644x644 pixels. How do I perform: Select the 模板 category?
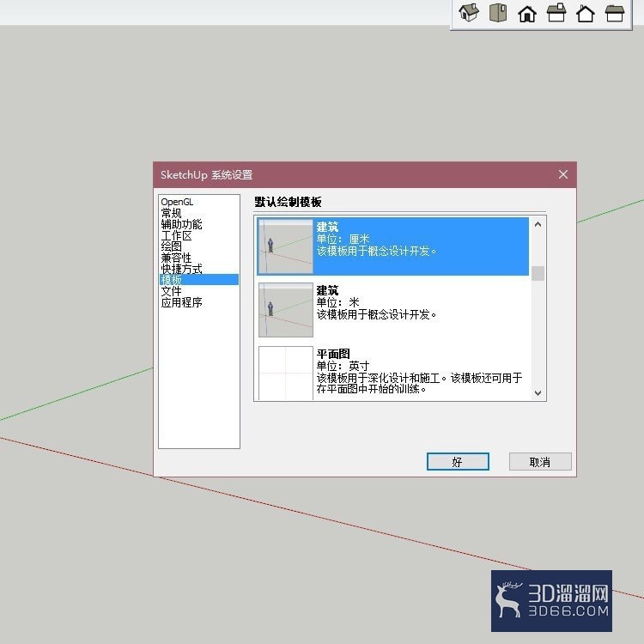[x=199, y=280]
